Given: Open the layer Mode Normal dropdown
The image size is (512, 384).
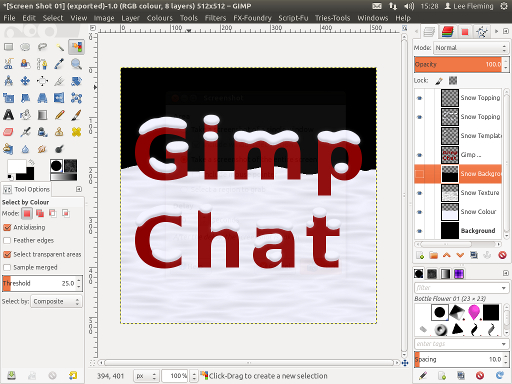Looking at the screenshot, I should tap(471, 48).
